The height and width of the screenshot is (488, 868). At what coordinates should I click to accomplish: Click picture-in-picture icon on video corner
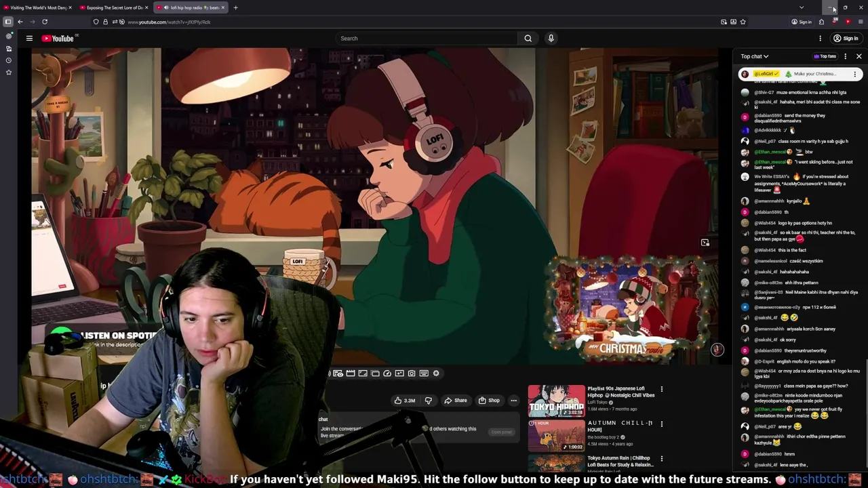click(705, 243)
